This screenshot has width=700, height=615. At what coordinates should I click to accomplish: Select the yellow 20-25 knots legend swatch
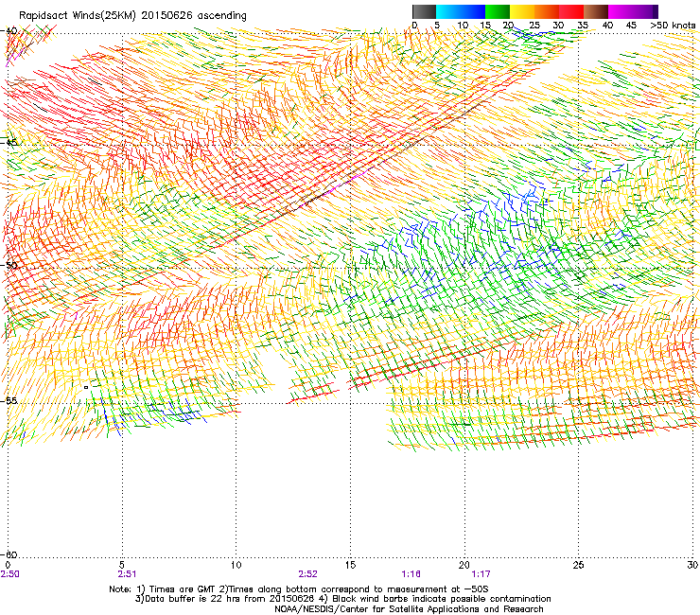point(522,11)
